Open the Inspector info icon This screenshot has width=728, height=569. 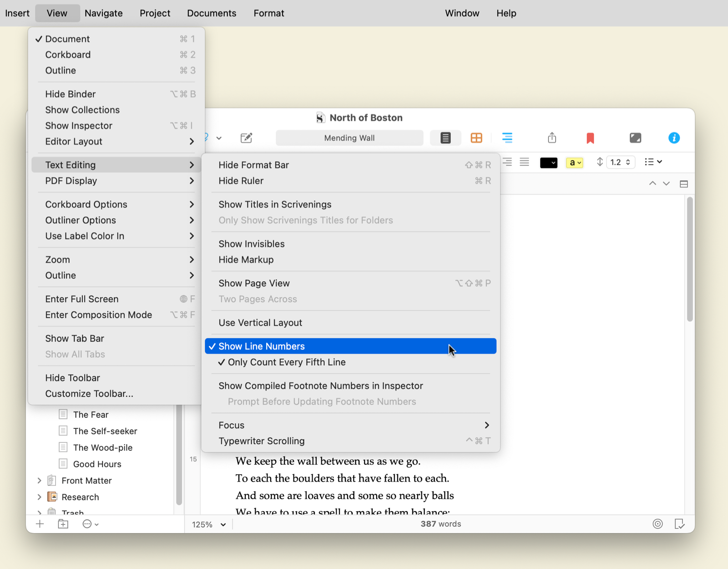[674, 138]
